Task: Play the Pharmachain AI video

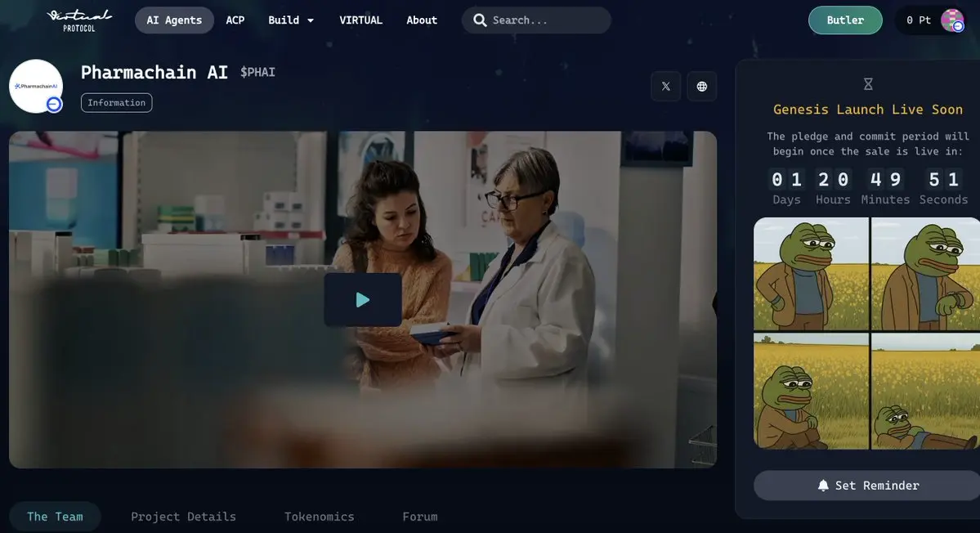Action: pyautogui.click(x=363, y=300)
